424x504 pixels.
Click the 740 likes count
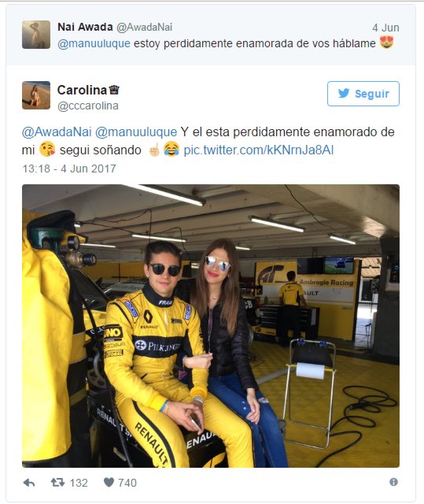tap(127, 483)
